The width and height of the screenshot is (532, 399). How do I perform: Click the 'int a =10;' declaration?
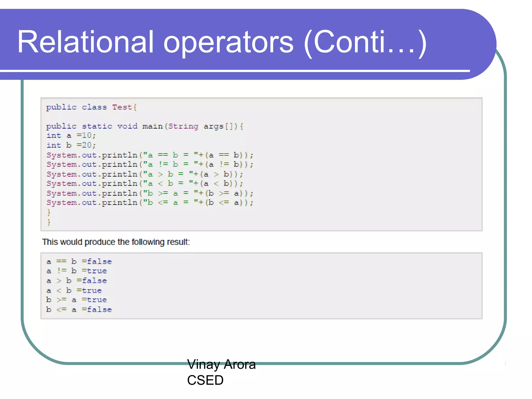[71, 136]
